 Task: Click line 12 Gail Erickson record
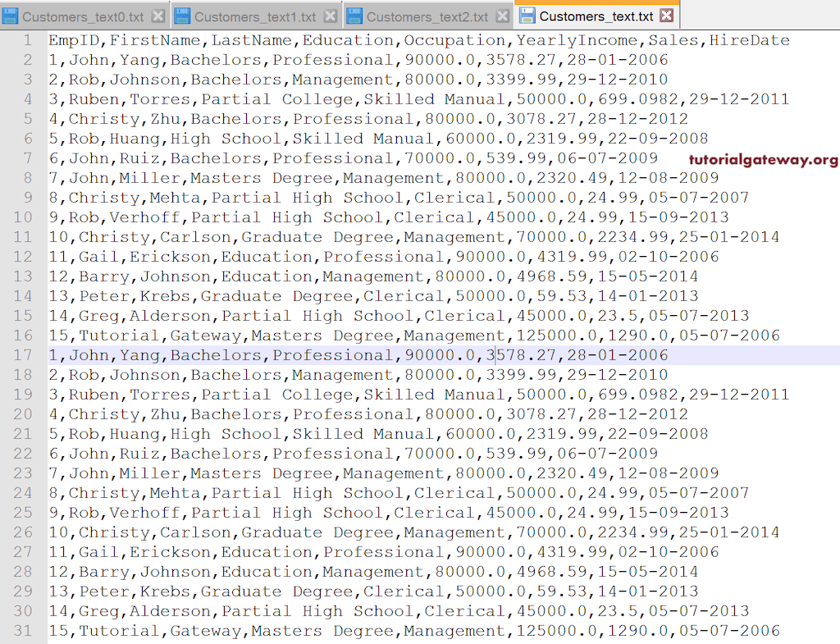pos(384,257)
